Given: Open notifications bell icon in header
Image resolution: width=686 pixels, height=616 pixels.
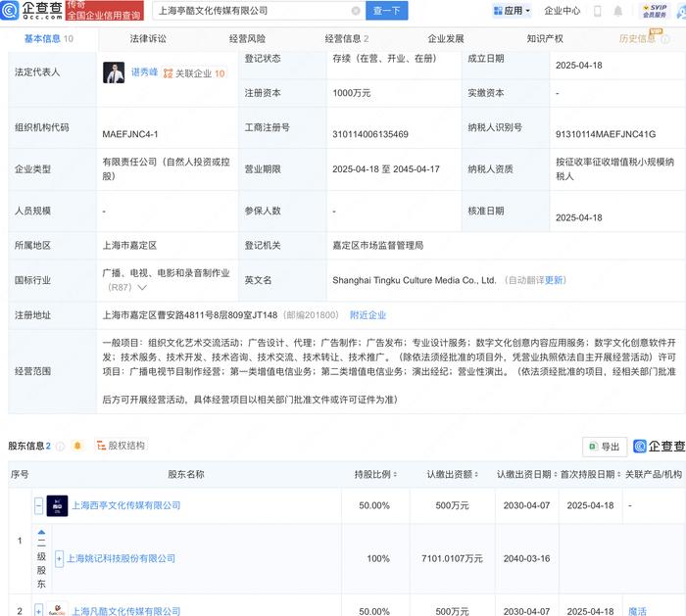Looking at the screenshot, I should [617, 11].
